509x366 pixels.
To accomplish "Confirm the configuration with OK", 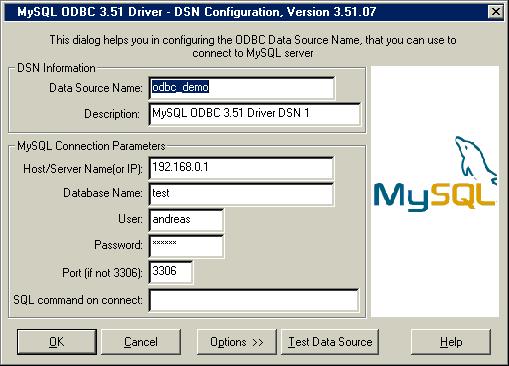I will point(57,342).
